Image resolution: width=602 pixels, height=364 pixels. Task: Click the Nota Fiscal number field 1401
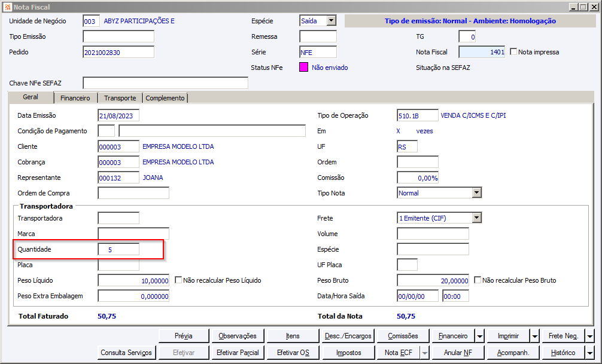[482, 52]
